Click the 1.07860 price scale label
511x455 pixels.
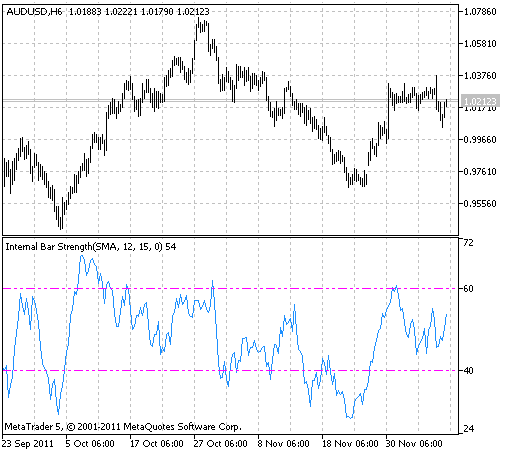point(480,12)
